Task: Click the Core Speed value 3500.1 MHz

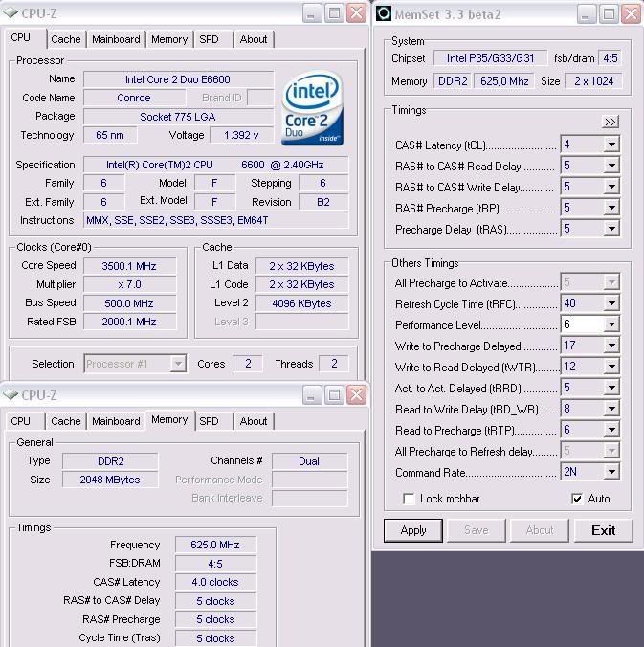Action: (x=129, y=266)
